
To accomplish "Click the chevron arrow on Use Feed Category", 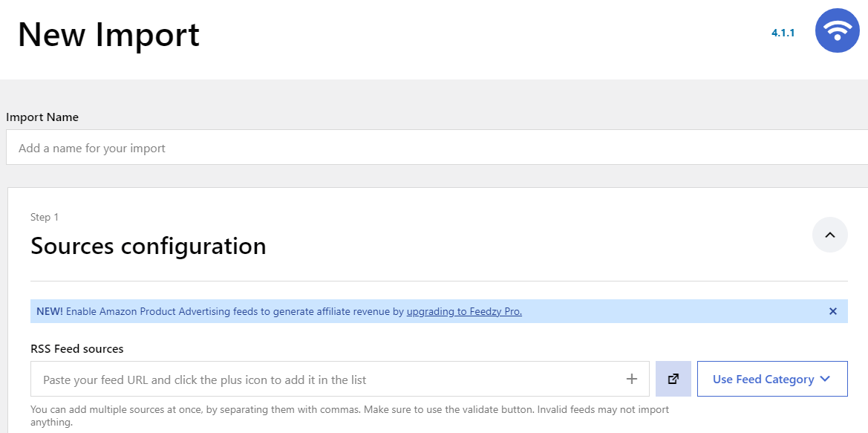I will [825, 379].
